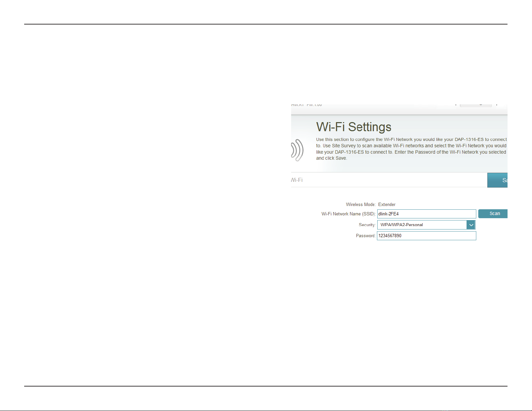
Task: Click the Wi-Fi section label
Action: (297, 180)
